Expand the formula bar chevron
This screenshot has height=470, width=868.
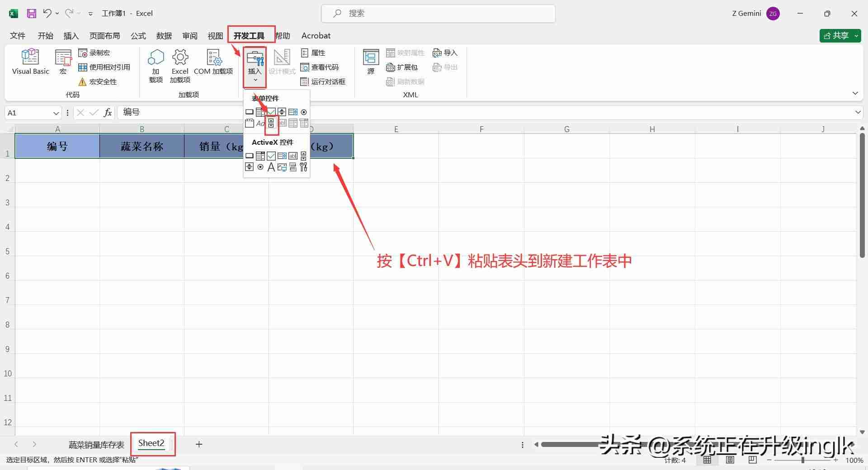tap(858, 112)
